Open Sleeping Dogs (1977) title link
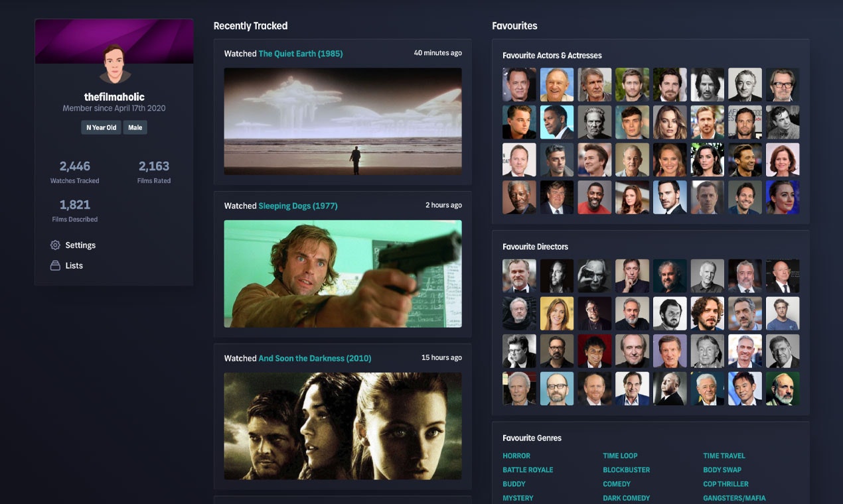This screenshot has height=504, width=843. click(x=298, y=206)
